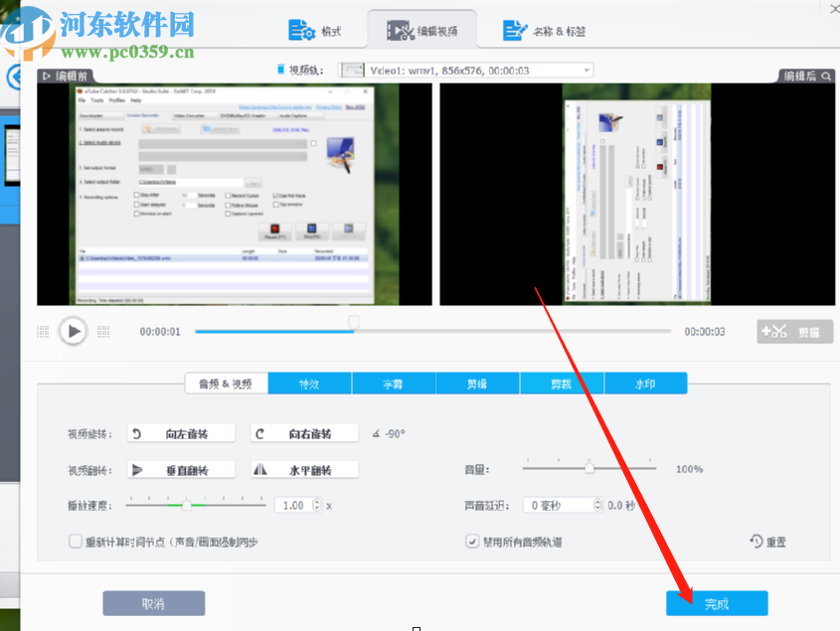Click the 完成 finish button
Screen dimensions: 840x631
[x=717, y=604]
